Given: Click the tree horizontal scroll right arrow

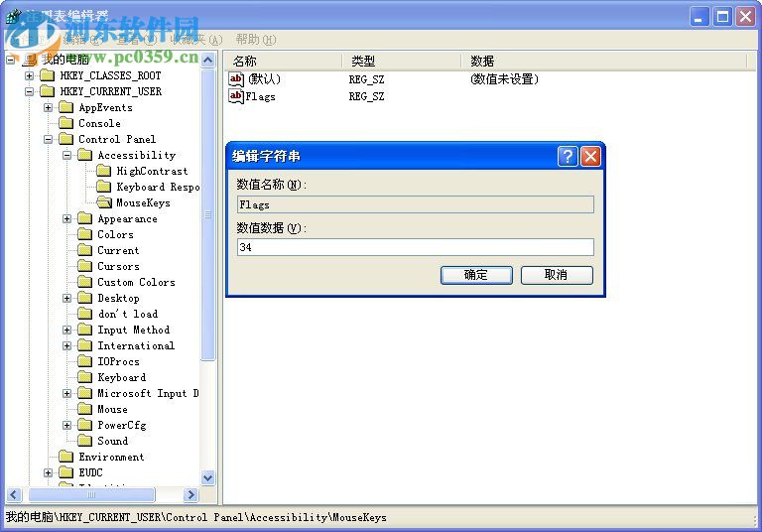Looking at the screenshot, I should pyautogui.click(x=190, y=495).
